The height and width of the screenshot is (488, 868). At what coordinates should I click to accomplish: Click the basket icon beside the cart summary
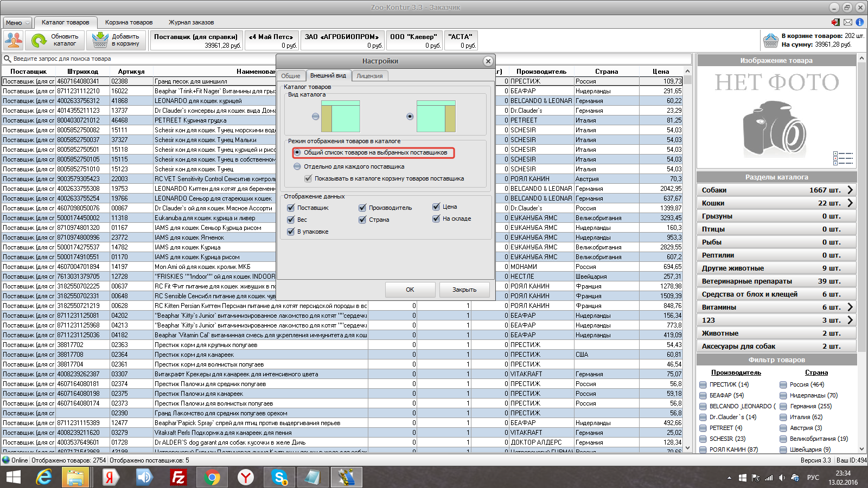tap(770, 41)
